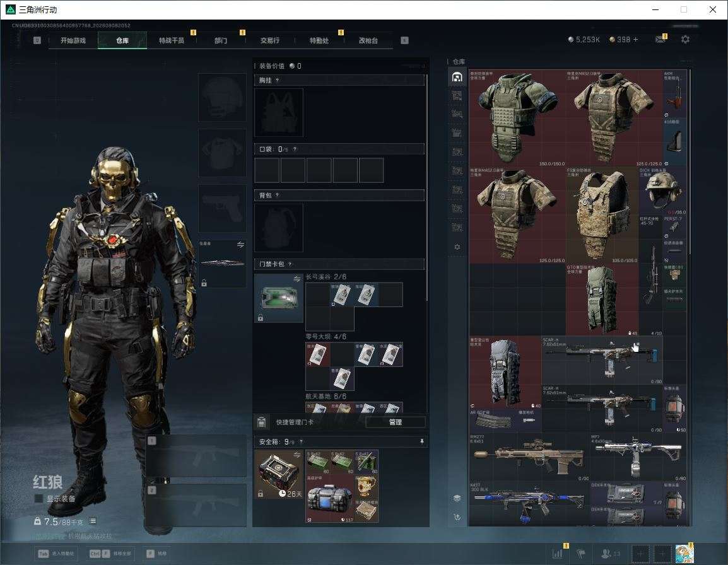Select the FS armor with 105.0/105.0
The image size is (728, 565).
click(x=602, y=215)
